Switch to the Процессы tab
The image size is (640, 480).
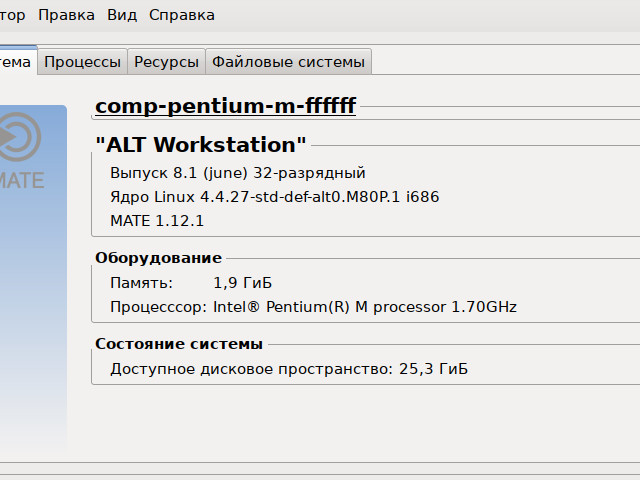pos(82,62)
